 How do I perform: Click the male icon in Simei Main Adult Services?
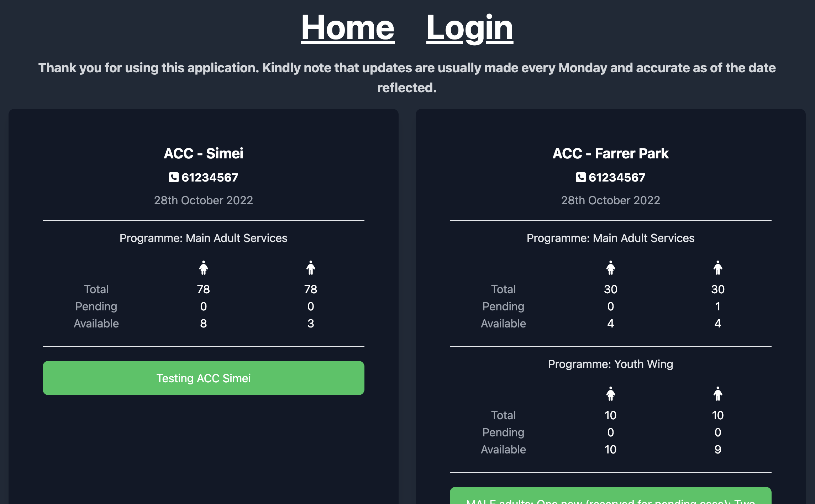click(311, 268)
